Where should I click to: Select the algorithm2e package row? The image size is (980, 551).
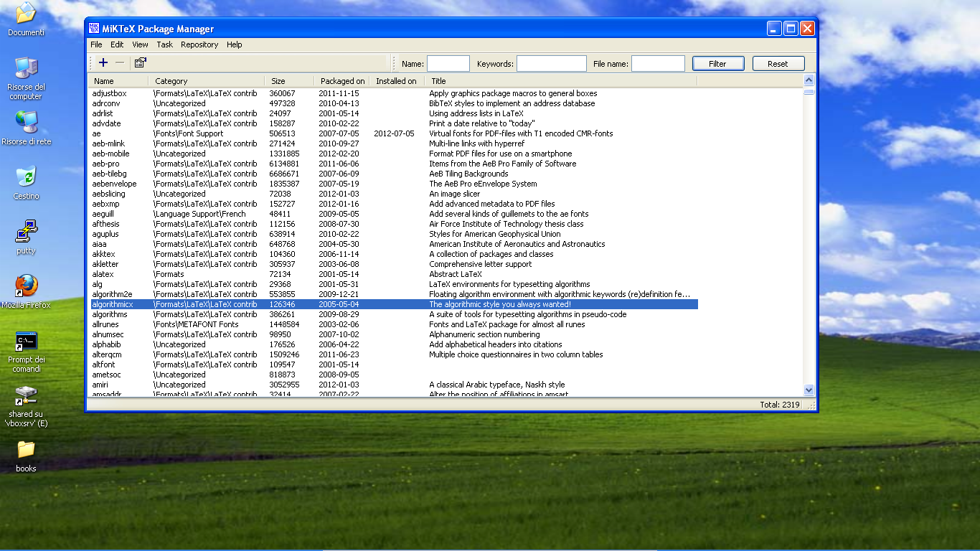pyautogui.click(x=393, y=294)
